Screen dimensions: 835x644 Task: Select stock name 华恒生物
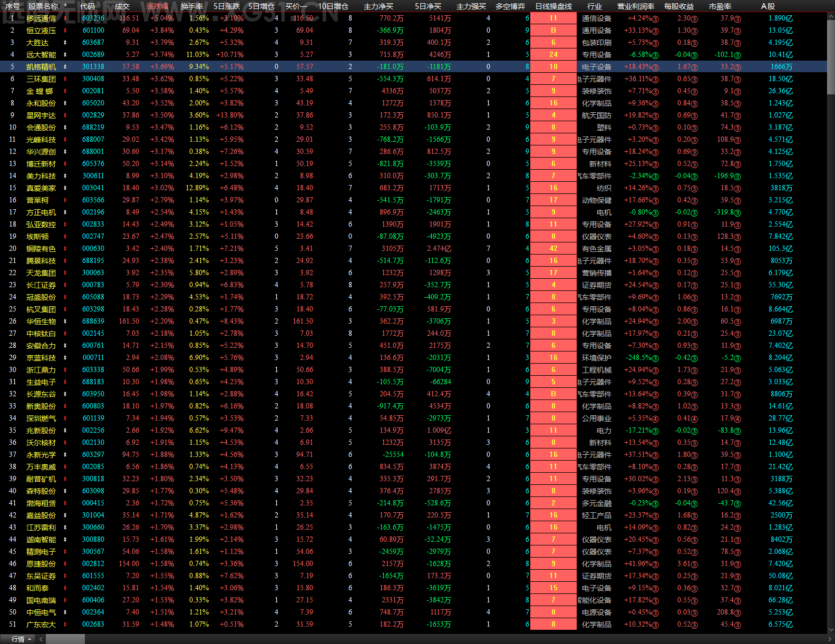pyautogui.click(x=41, y=321)
